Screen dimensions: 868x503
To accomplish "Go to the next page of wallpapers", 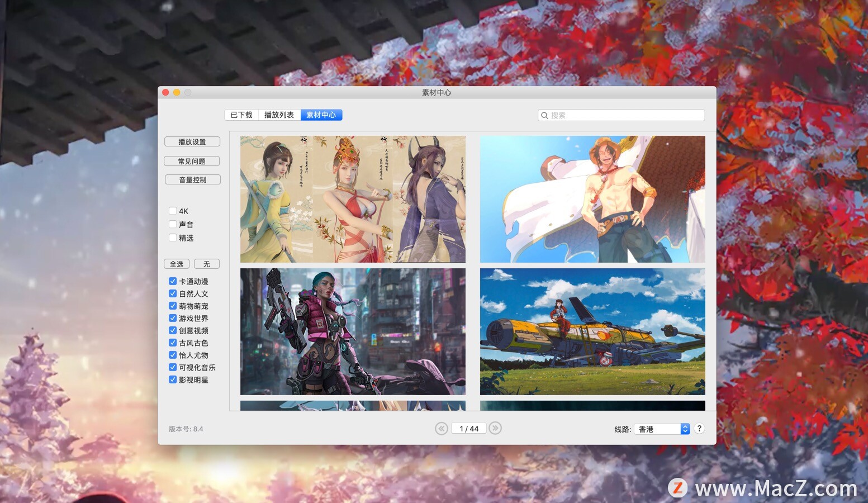I will click(x=495, y=428).
